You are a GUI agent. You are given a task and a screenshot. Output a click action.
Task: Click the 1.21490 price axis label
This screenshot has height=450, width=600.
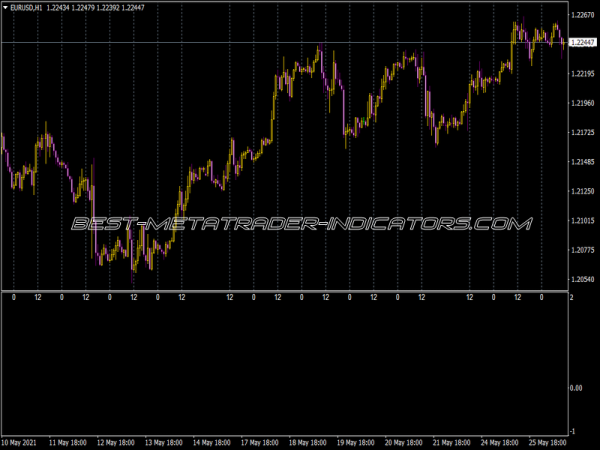583,162
